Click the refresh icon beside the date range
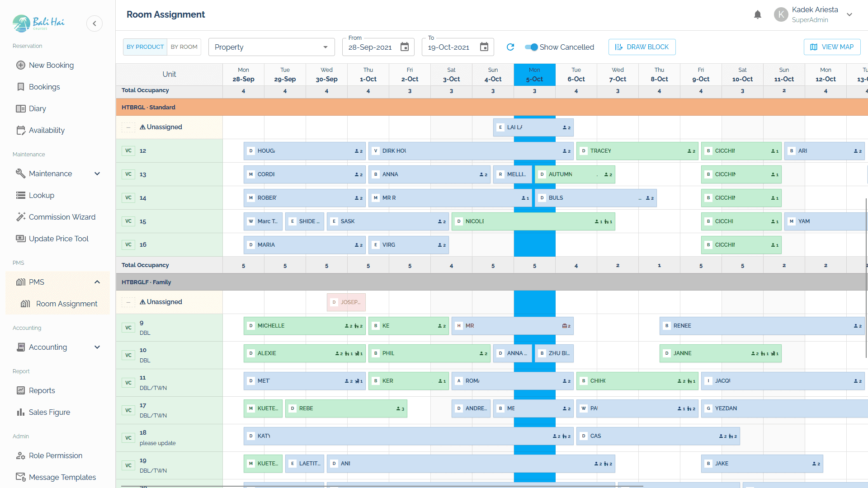The width and height of the screenshot is (868, 488). [x=510, y=47]
